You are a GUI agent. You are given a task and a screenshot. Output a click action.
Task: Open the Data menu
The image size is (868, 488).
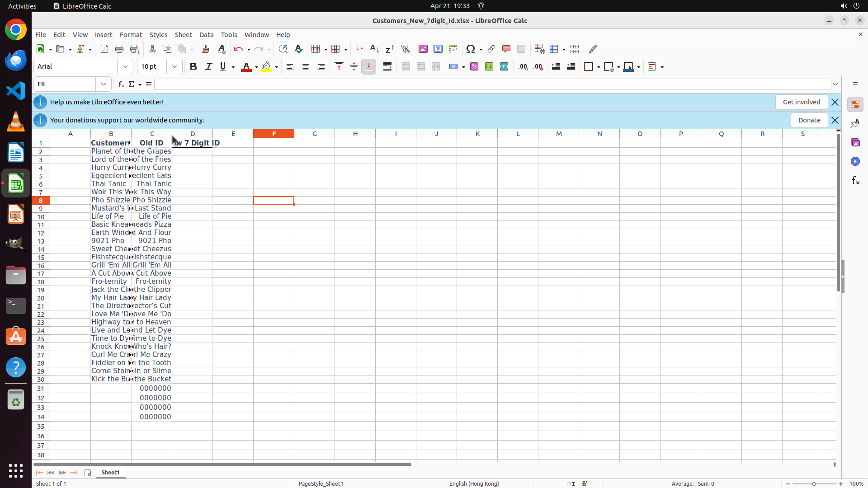click(x=206, y=35)
